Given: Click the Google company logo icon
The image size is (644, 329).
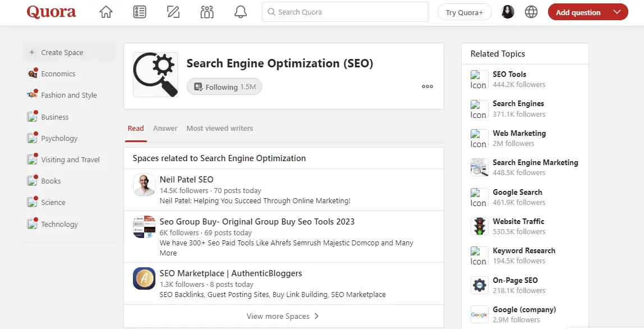Looking at the screenshot, I should (479, 314).
